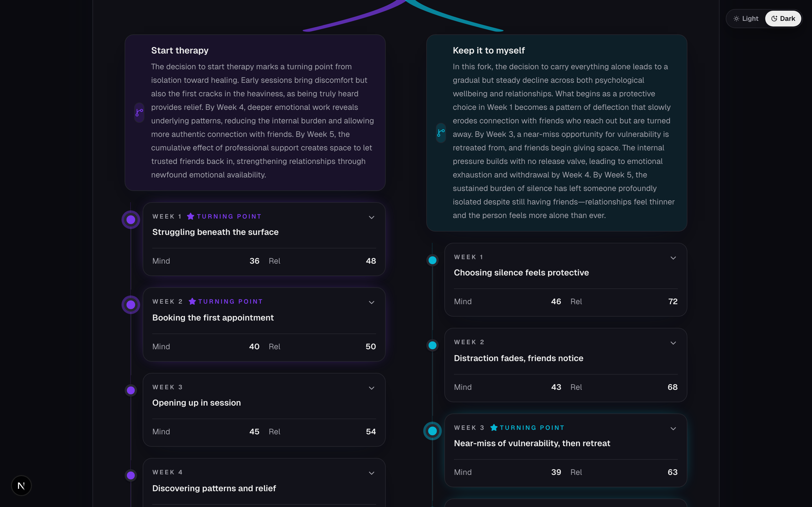Expand Struggling beneath the surface week card

371,217
